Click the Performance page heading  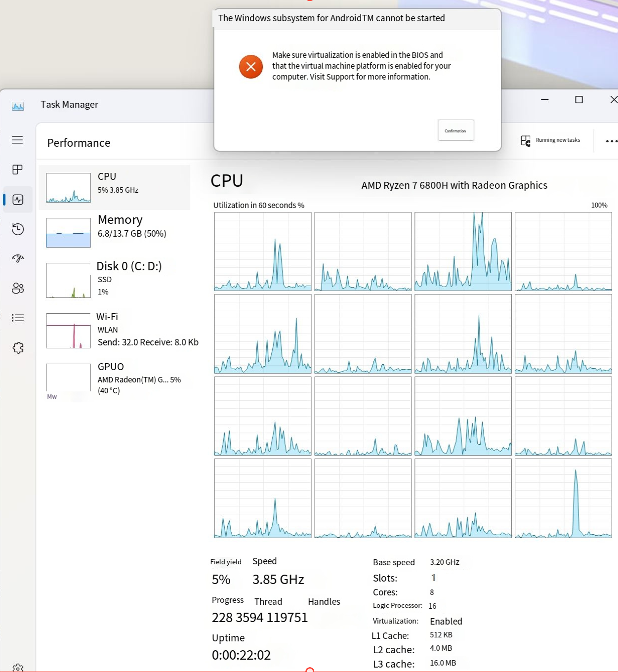tap(79, 143)
